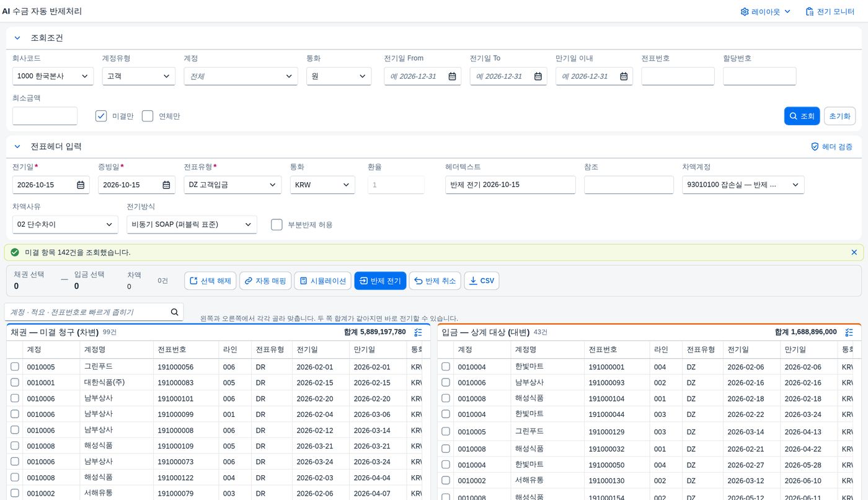Click the calendar icon for 전기일 From
The height and width of the screenshot is (500, 868).
click(452, 76)
